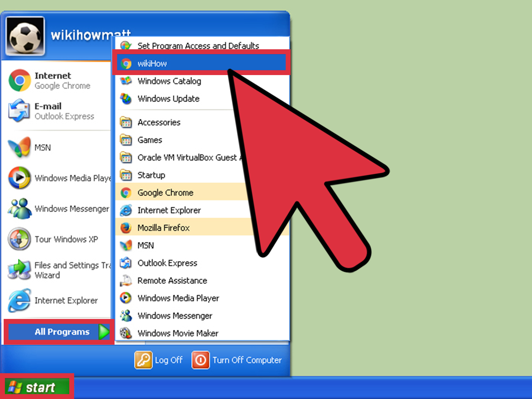Expand the Startup folder
The height and width of the screenshot is (399, 532).
151,175
